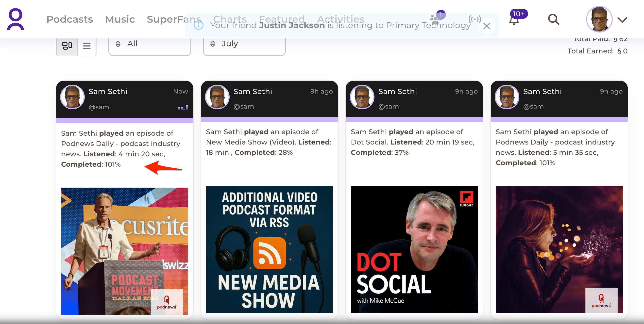The height and width of the screenshot is (324, 644).
Task: Open the search magnifier icon
Action: click(x=554, y=19)
